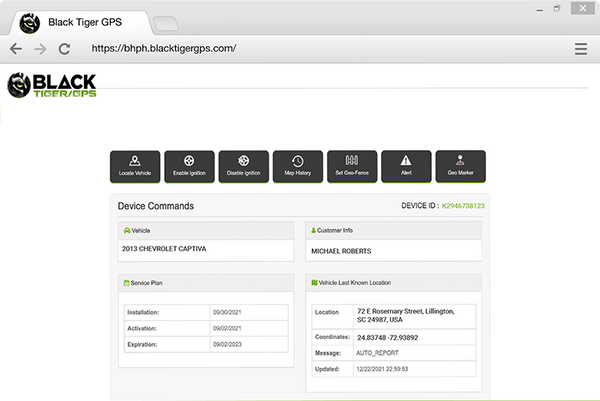Click the Expiration: label
Image resolution: width=600 pixels, height=401 pixels.
point(142,345)
